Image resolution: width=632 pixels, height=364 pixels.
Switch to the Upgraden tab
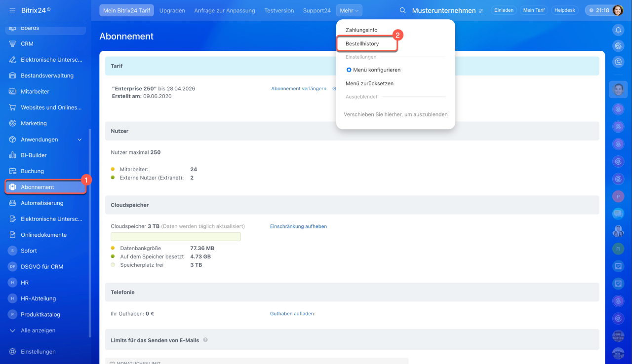pos(172,10)
